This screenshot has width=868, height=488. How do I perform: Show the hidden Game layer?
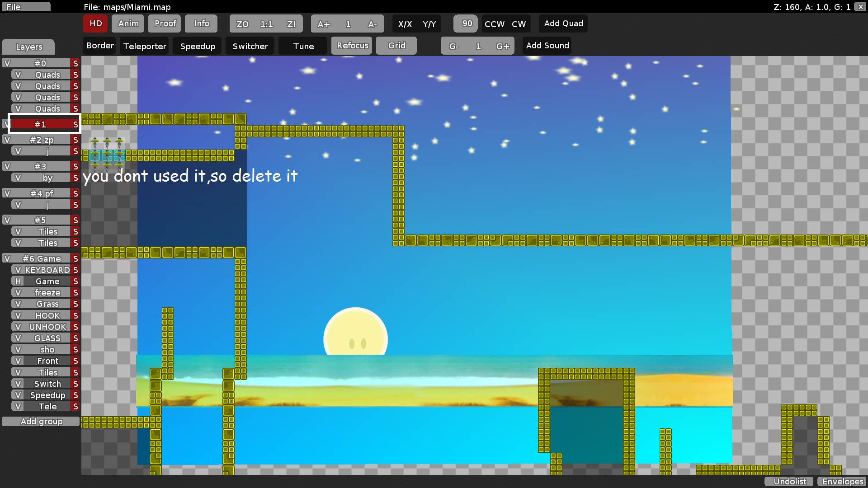[x=18, y=281]
